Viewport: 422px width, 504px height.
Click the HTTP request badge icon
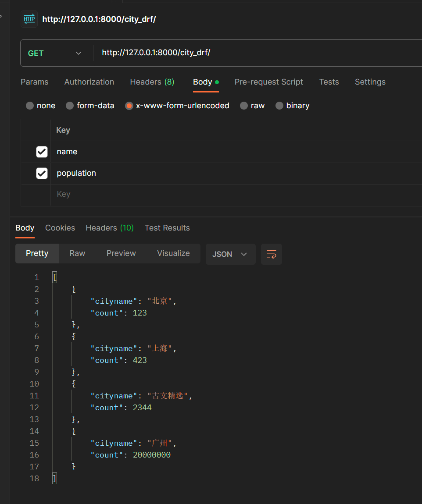(29, 19)
